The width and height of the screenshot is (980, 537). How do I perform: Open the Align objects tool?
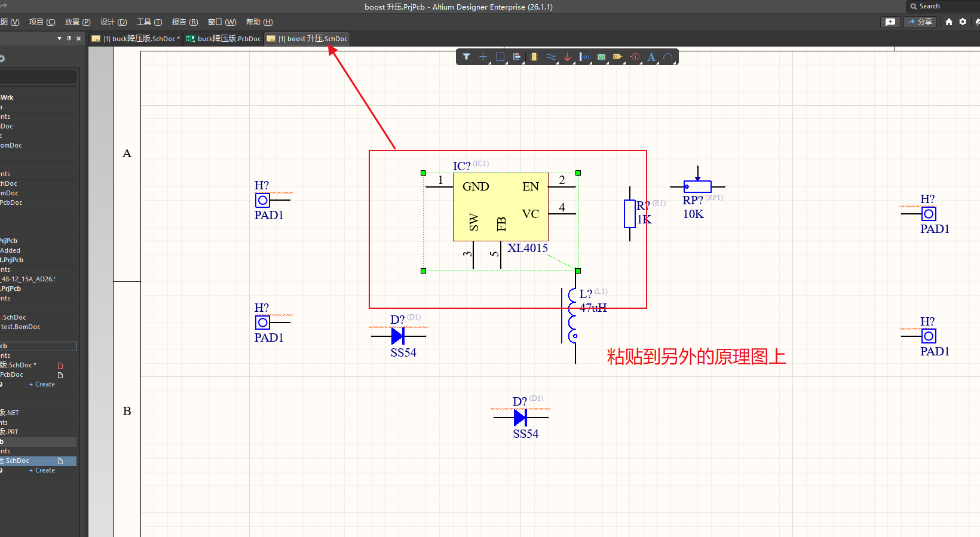tap(517, 57)
